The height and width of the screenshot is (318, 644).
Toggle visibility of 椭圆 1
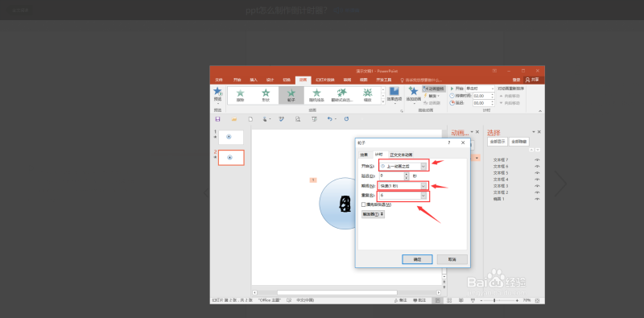537,199
